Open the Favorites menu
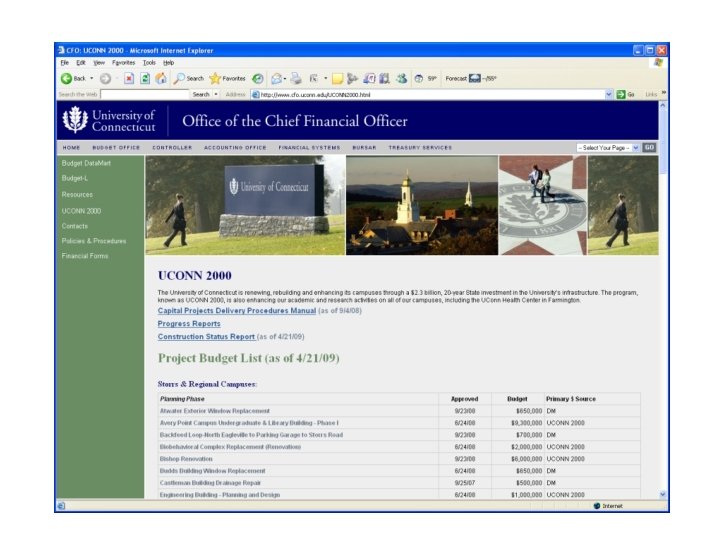Viewport: 720px width, 540px height. coord(124,63)
